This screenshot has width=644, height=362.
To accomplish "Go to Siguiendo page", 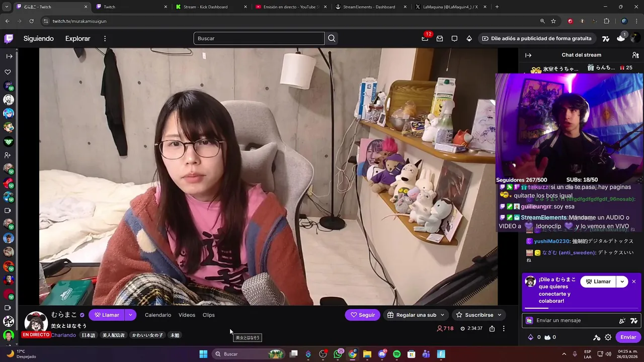I will coord(38,39).
